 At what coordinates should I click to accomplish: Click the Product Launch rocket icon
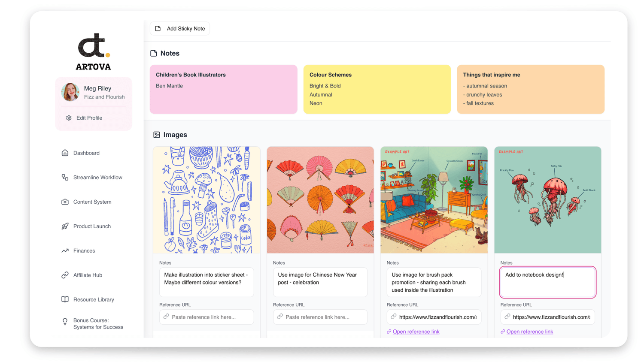(x=65, y=226)
